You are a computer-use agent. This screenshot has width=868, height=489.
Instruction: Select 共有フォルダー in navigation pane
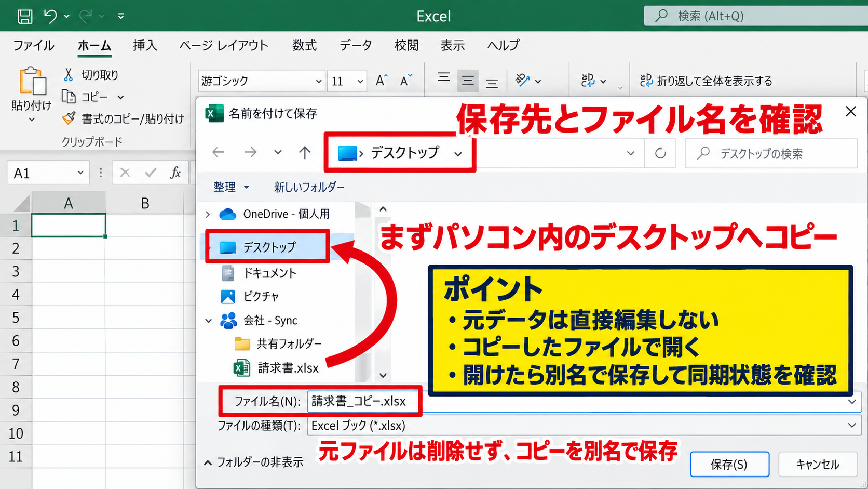pos(278,343)
